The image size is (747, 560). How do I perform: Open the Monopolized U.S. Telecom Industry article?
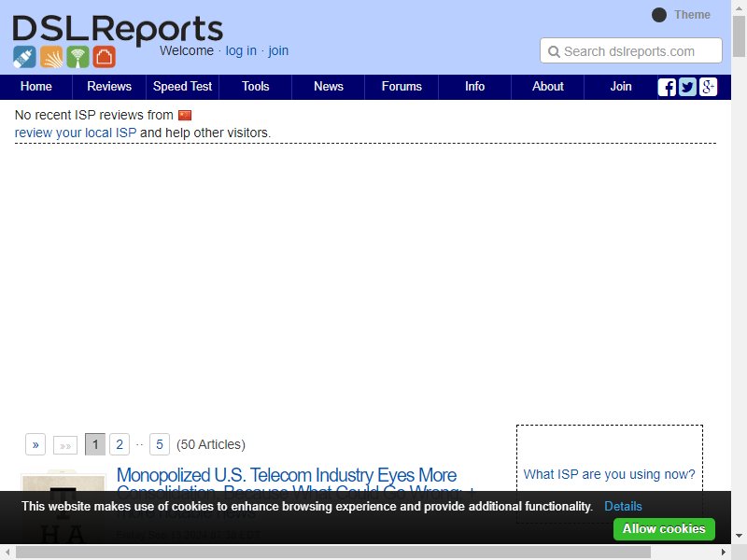point(295,484)
